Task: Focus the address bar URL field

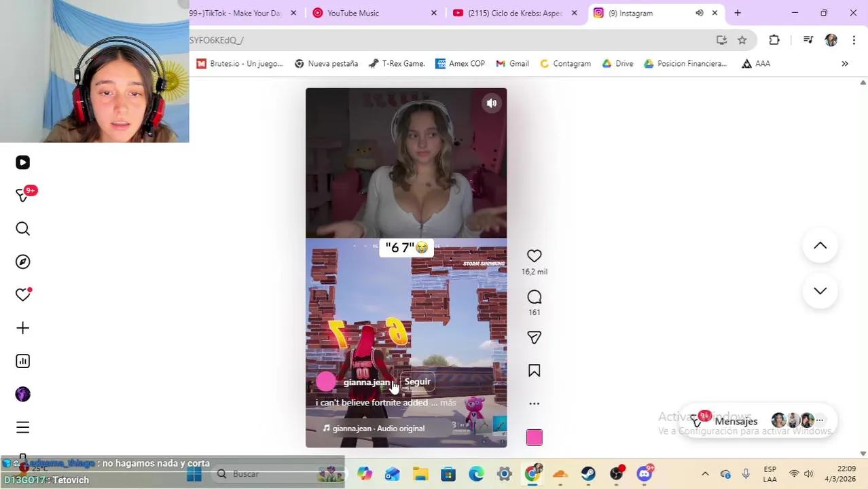Action: point(448,40)
